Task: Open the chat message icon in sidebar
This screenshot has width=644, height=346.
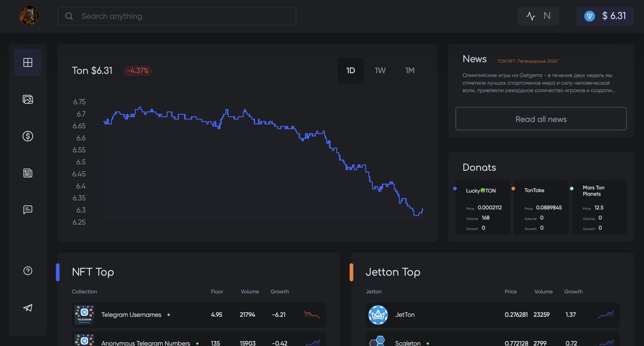Action: coord(28,210)
